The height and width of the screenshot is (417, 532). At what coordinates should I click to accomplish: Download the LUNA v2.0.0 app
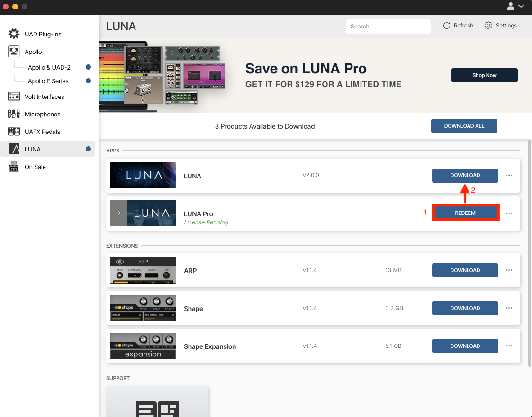coord(465,175)
